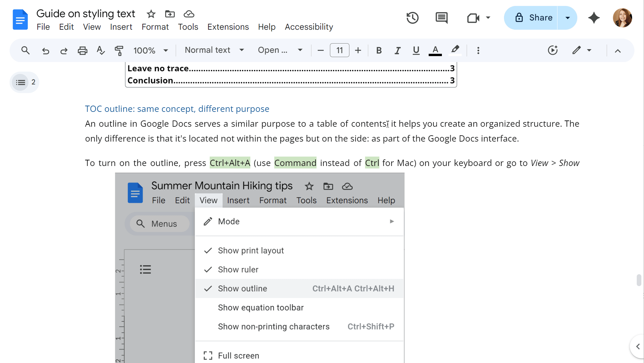Undo the last action
644x363 pixels.
(46, 50)
